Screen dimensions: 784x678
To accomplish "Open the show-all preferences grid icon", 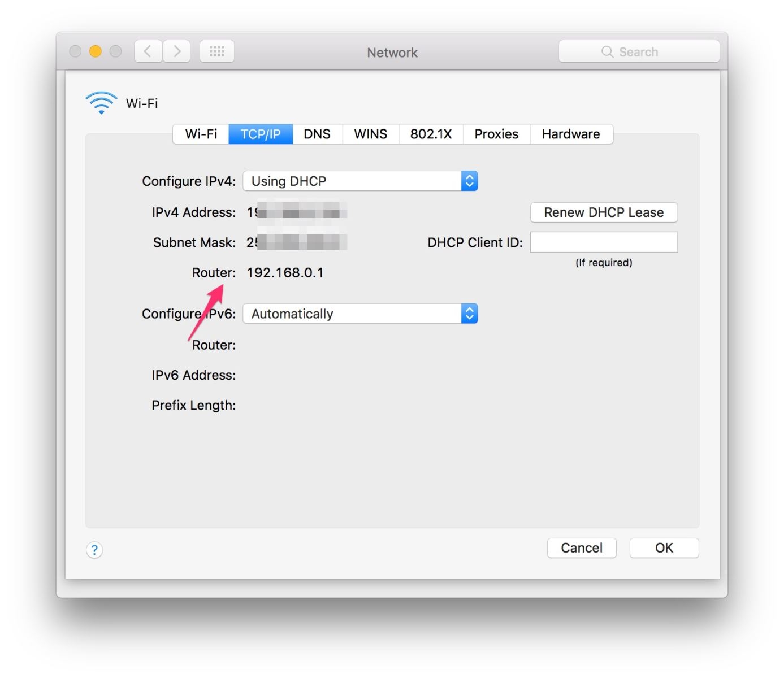I will tap(217, 51).
